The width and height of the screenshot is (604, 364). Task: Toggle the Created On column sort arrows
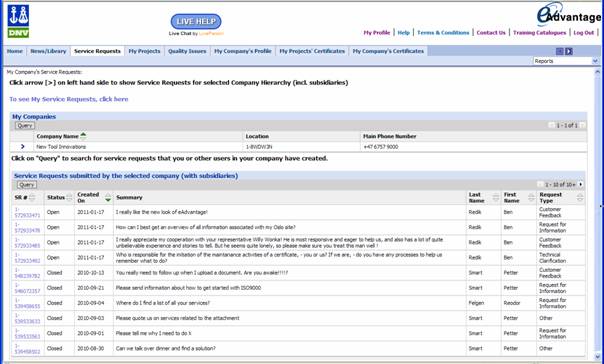pyautogui.click(x=108, y=198)
